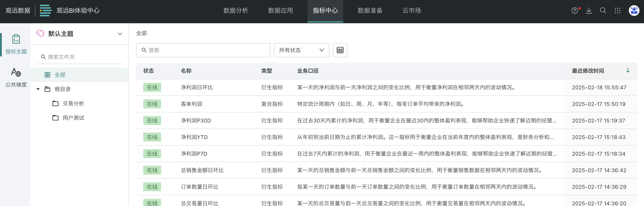Click the global search magnifier icon

(603, 11)
